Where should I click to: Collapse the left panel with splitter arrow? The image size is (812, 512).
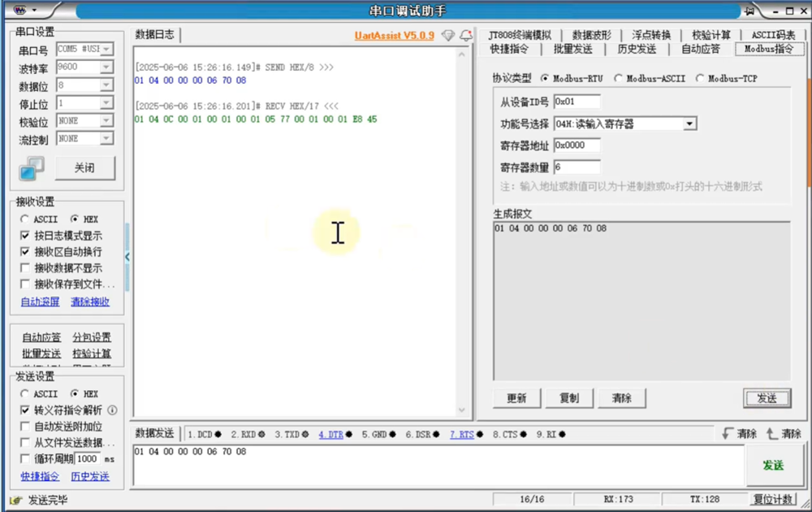(127, 257)
